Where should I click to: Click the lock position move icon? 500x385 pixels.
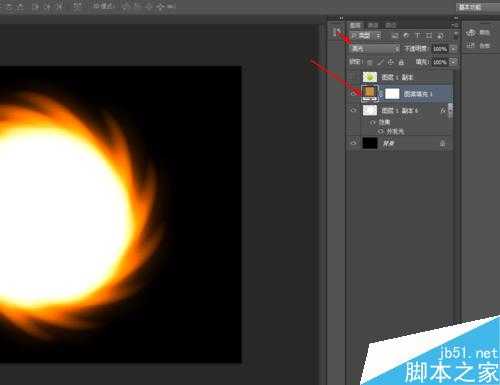pos(391,62)
